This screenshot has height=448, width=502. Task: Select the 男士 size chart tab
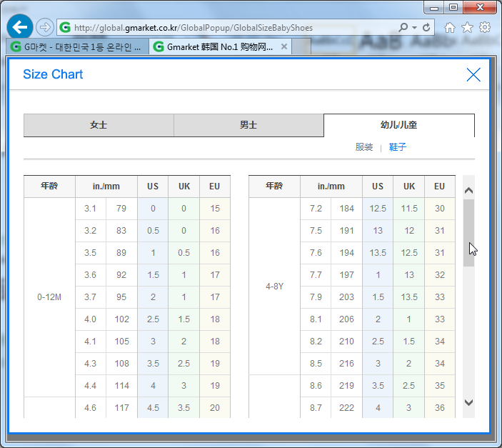[249, 125]
